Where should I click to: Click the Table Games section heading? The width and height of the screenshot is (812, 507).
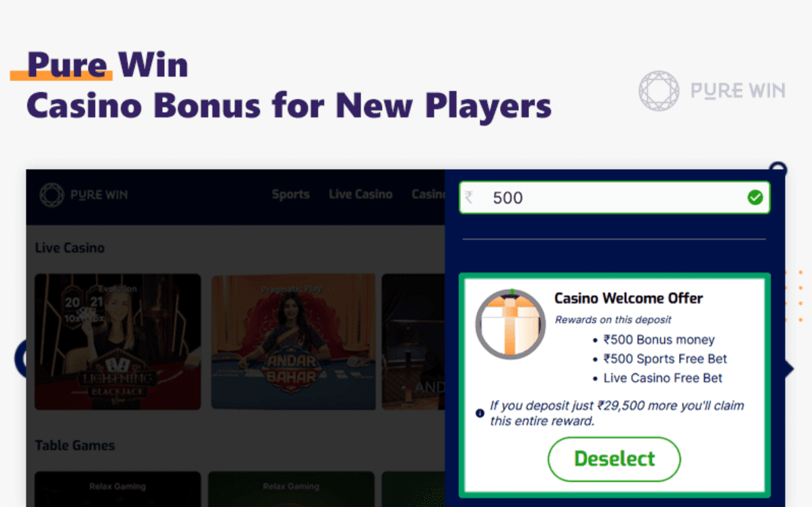coord(75,445)
